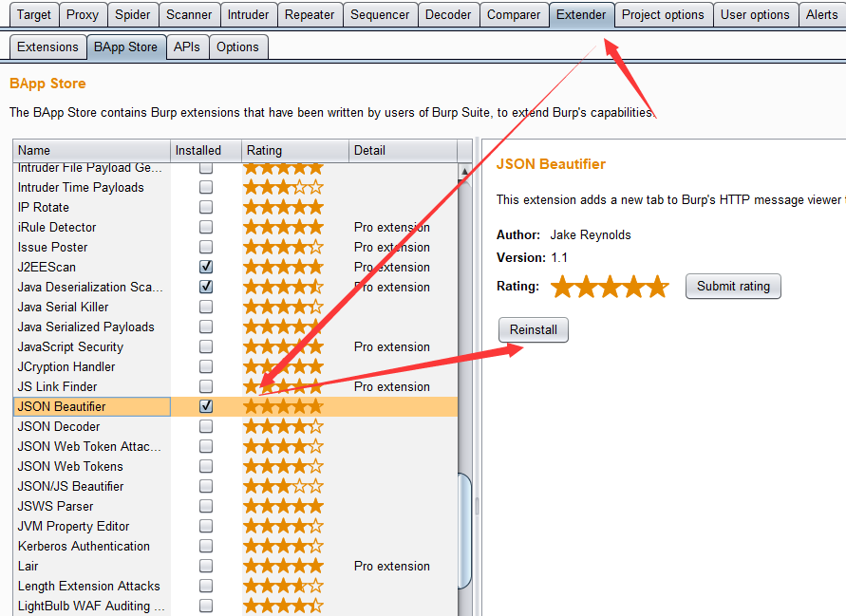Click Pro extension detail for Lair

pyautogui.click(x=392, y=566)
